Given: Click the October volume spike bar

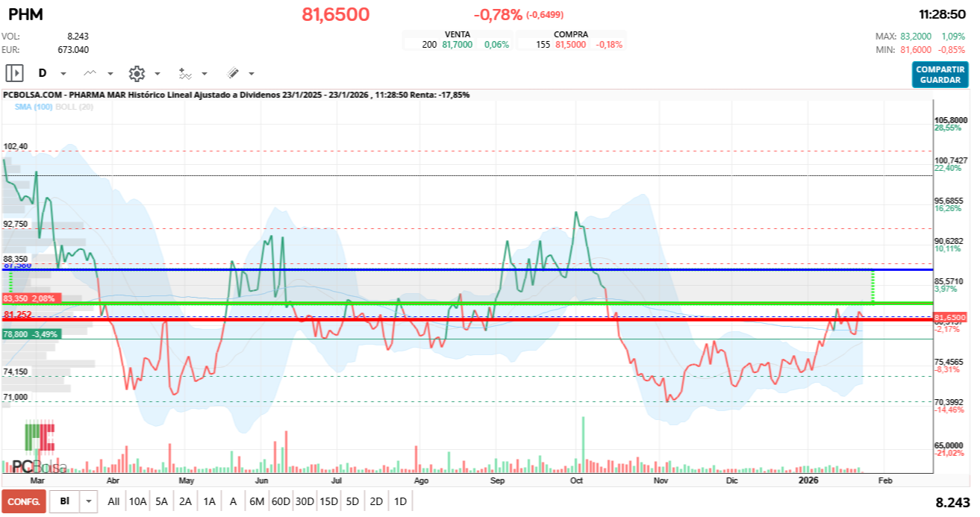Looking at the screenshot, I should 583,445.
